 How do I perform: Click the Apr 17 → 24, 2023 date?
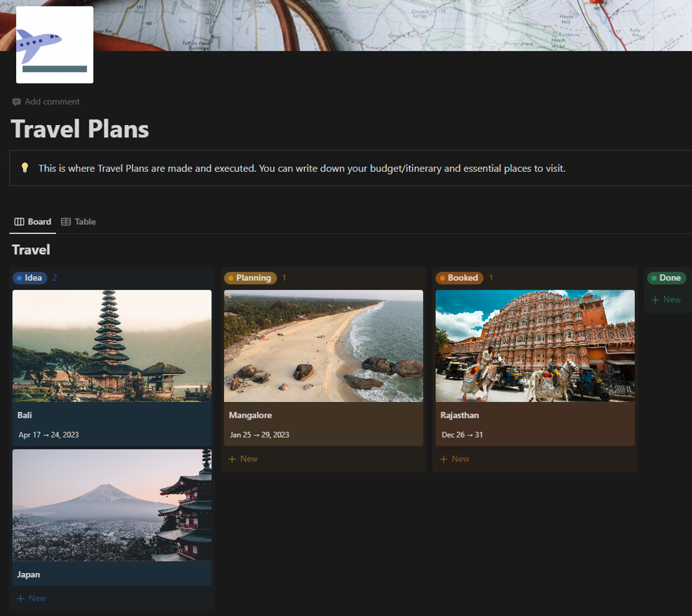(49, 435)
